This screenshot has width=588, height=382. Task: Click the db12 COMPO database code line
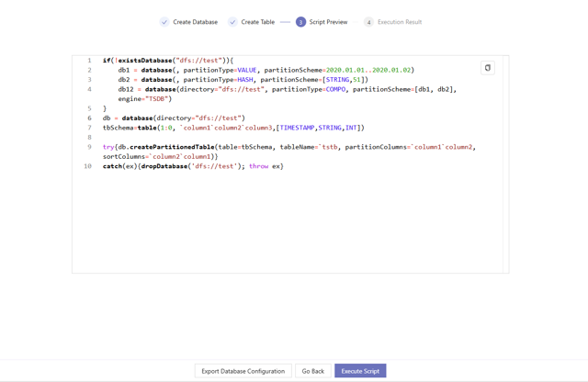point(287,90)
